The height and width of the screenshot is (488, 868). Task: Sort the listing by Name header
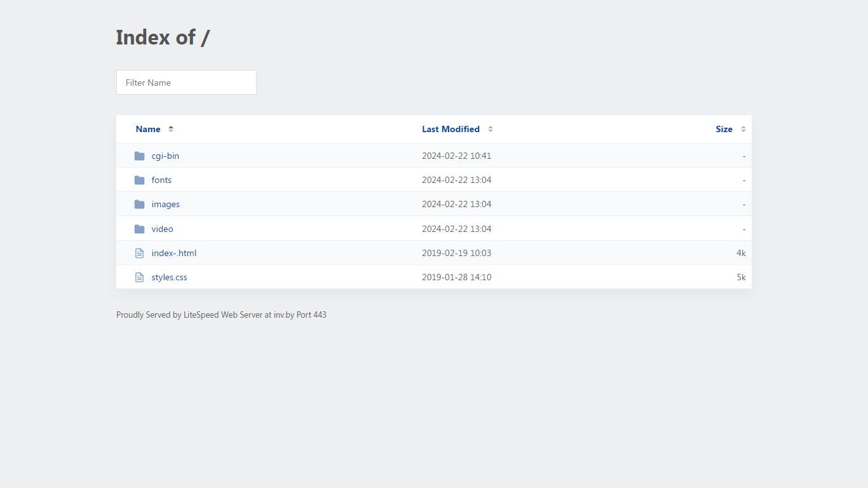coord(148,129)
